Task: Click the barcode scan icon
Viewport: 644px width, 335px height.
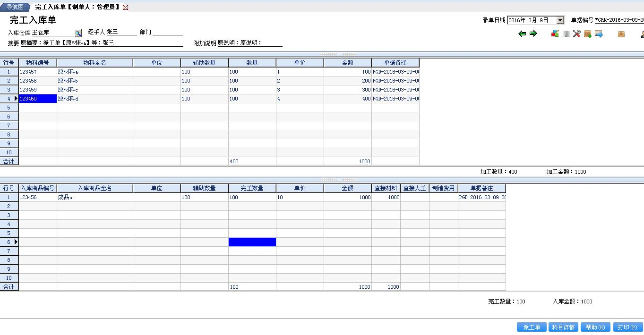Action: coord(566,34)
